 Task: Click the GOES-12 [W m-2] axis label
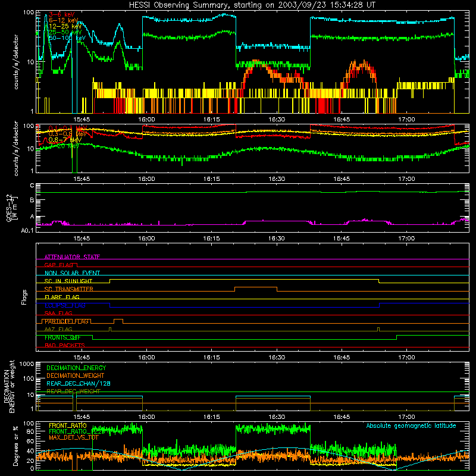tap(11, 208)
